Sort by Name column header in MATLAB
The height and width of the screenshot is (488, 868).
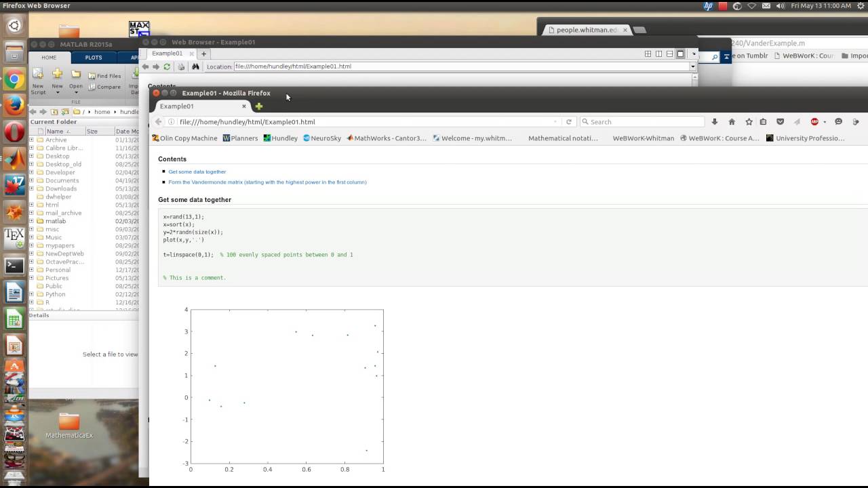[57, 131]
